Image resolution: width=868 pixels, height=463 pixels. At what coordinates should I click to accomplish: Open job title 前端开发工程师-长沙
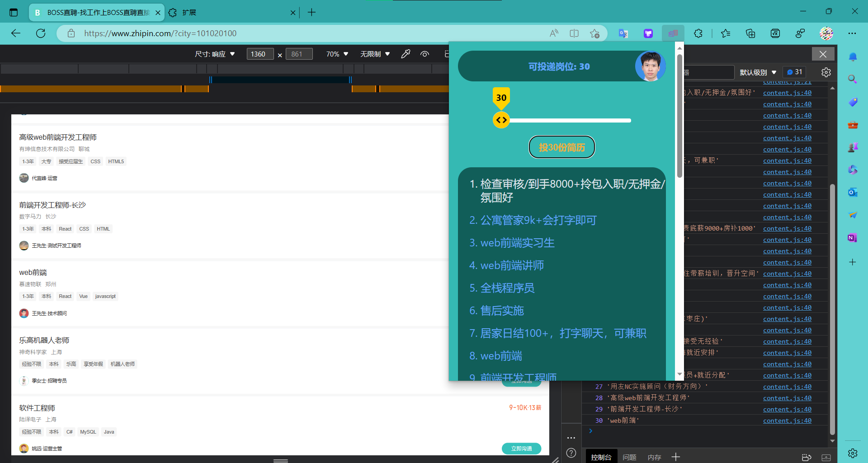click(x=52, y=205)
